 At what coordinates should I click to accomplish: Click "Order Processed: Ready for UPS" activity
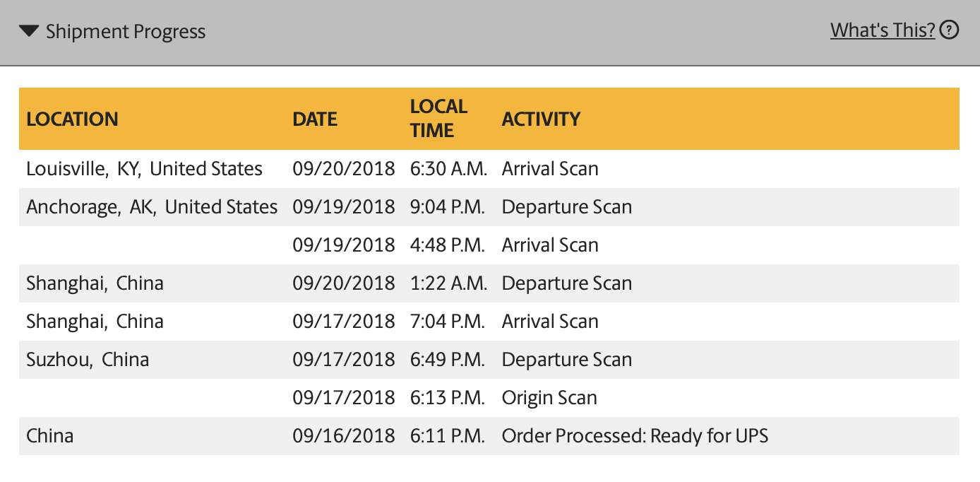635,436
